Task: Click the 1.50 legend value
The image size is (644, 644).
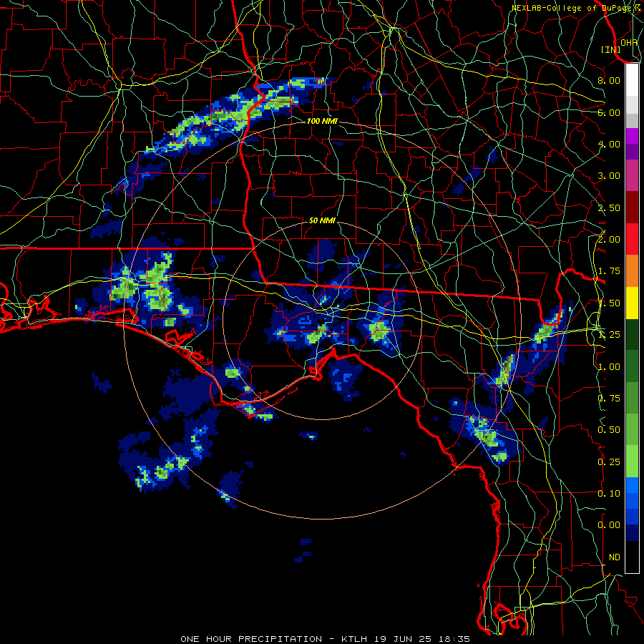Action: pos(609,303)
